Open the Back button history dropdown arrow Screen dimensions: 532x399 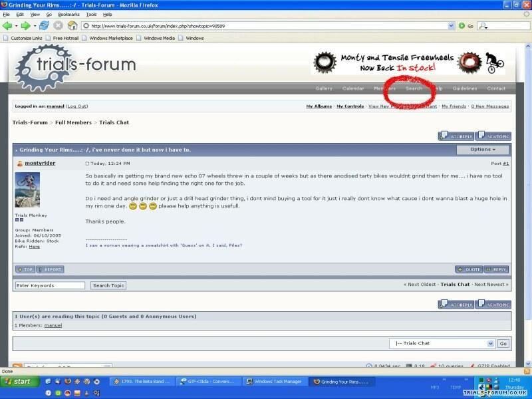pos(16,26)
